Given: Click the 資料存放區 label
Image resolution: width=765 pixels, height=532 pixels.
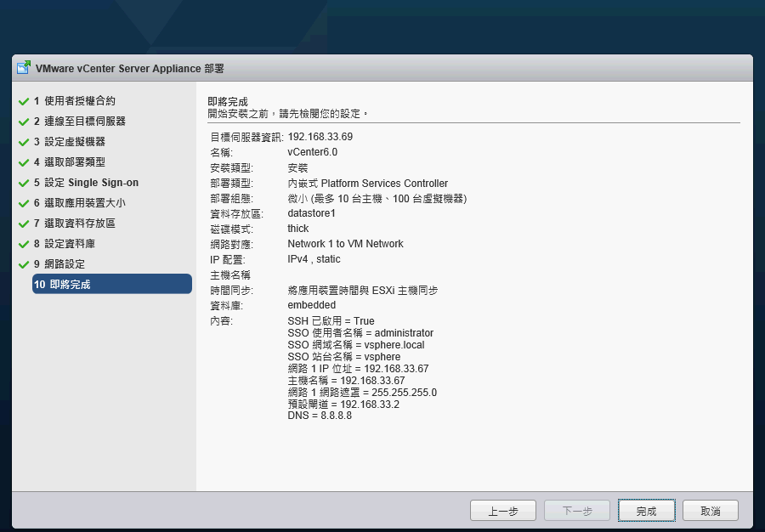Looking at the screenshot, I should tap(236, 214).
